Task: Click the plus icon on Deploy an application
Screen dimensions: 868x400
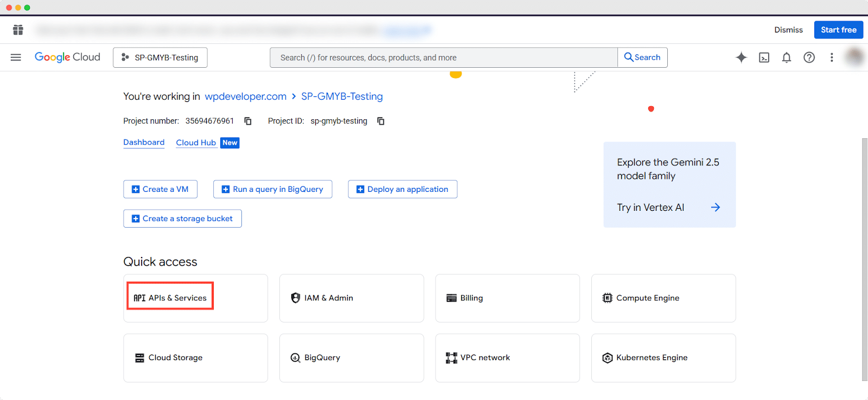Action: click(x=360, y=189)
